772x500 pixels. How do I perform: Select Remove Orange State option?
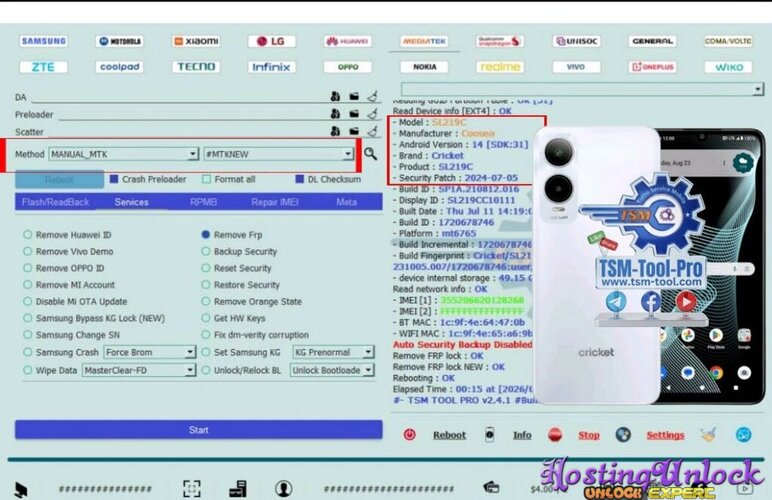(x=252, y=302)
